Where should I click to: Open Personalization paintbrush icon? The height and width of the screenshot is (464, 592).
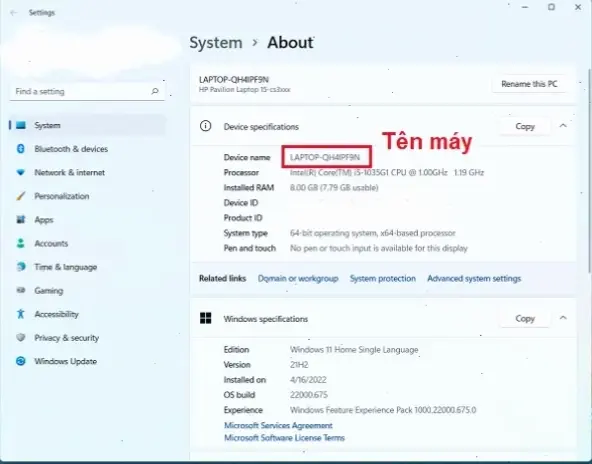click(x=21, y=196)
